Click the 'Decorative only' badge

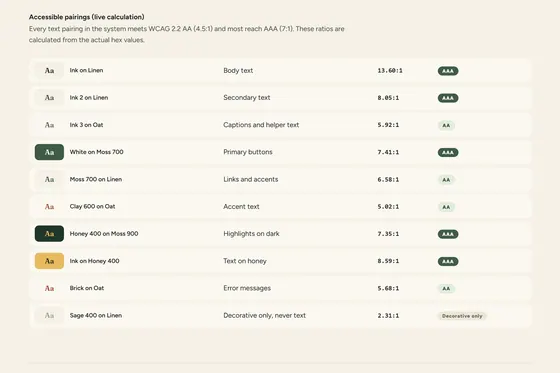coord(462,316)
